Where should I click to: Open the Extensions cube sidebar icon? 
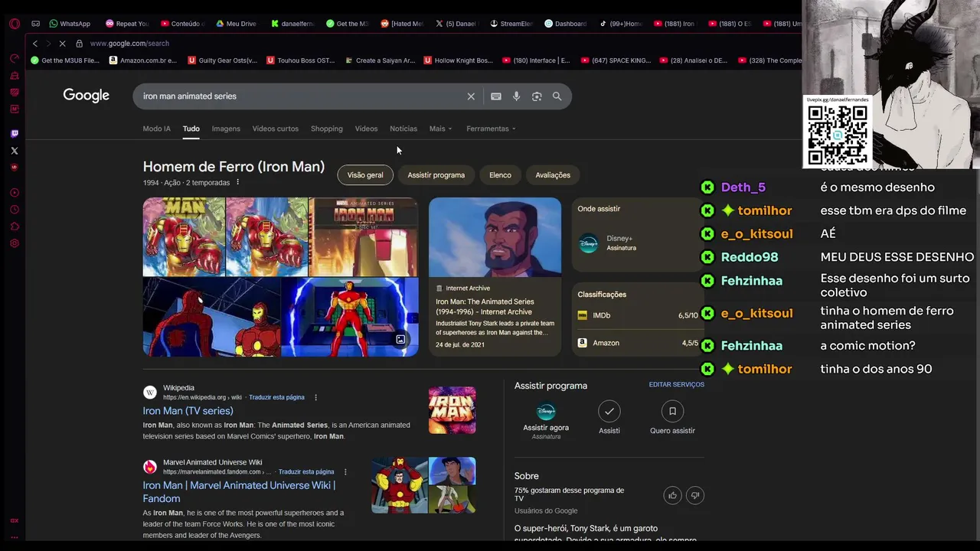(x=14, y=227)
